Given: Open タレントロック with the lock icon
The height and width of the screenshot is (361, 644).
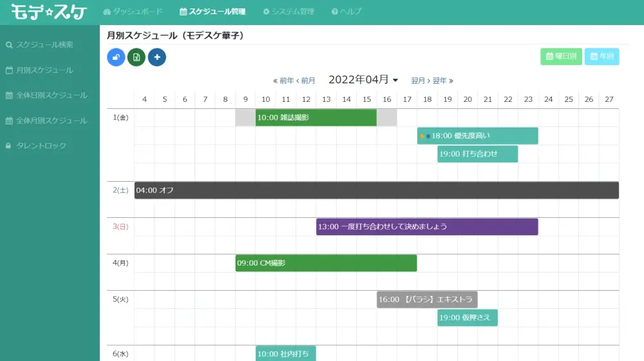Looking at the screenshot, I should pyautogui.click(x=36, y=146).
